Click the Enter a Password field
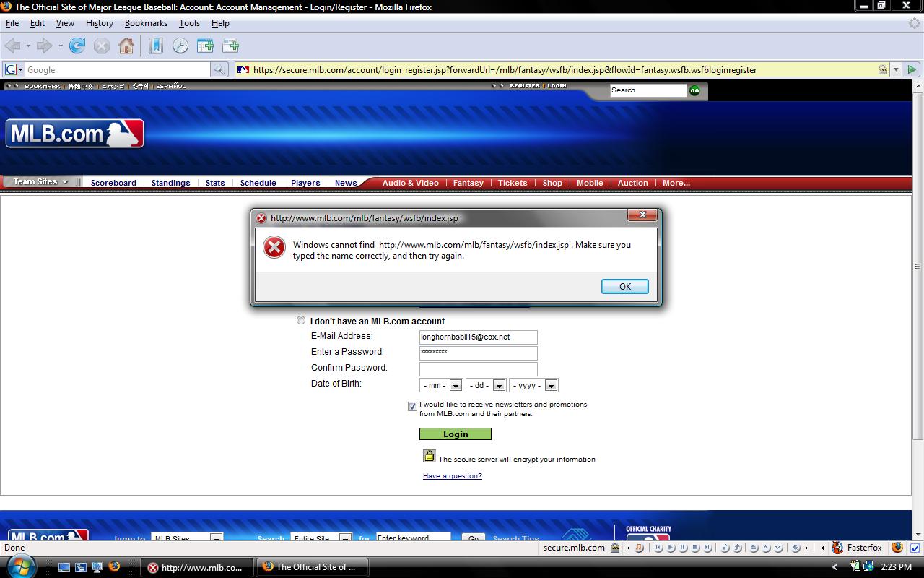Screen dimensions: 924x578 [x=479, y=353]
